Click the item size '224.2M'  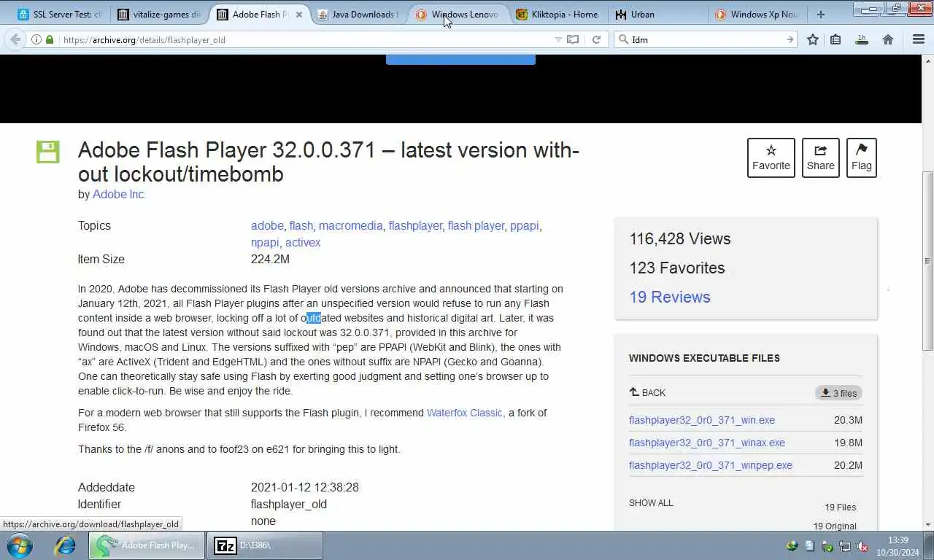click(270, 259)
